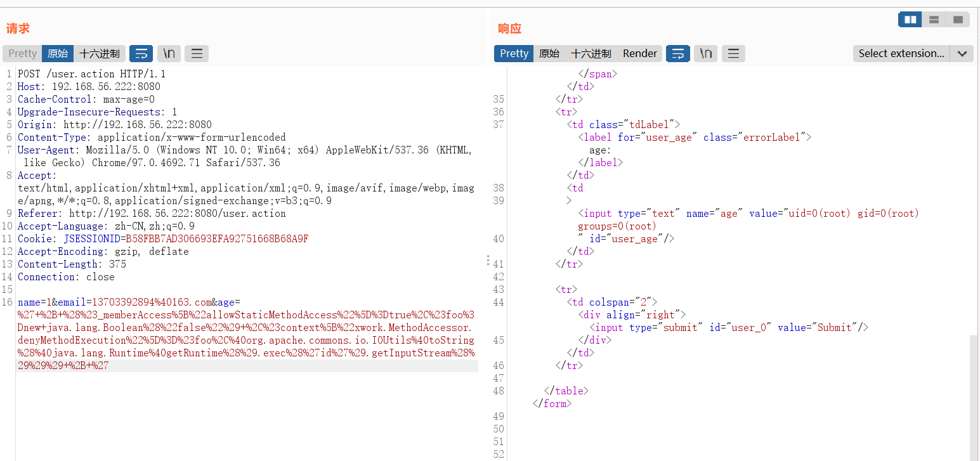Image resolution: width=980 pixels, height=461 pixels.
Task: Click the Referer header line
Action: coord(152,214)
